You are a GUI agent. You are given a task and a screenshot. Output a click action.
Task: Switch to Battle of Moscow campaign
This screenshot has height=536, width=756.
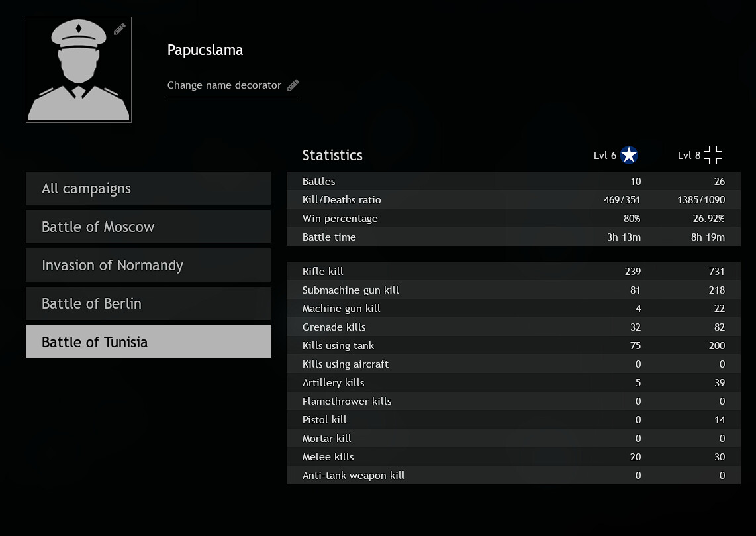(x=148, y=227)
